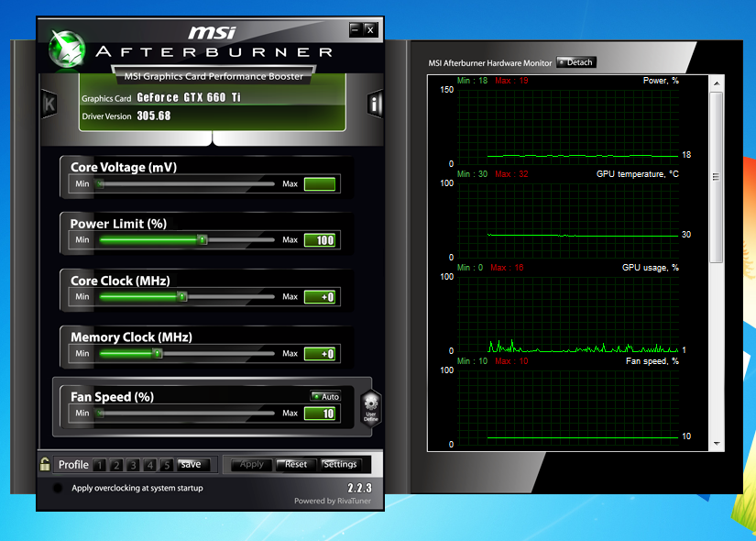Select profile slot 1
756x541 pixels.
pyautogui.click(x=100, y=465)
